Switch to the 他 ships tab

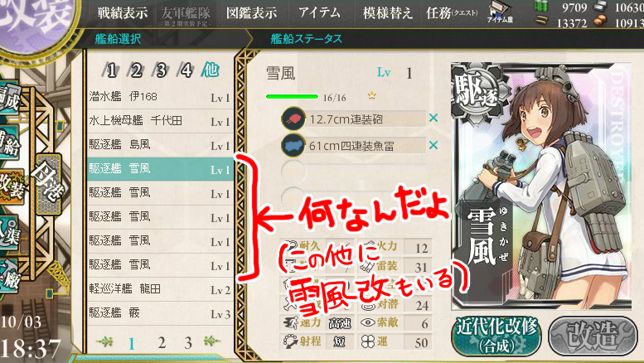coord(210,70)
